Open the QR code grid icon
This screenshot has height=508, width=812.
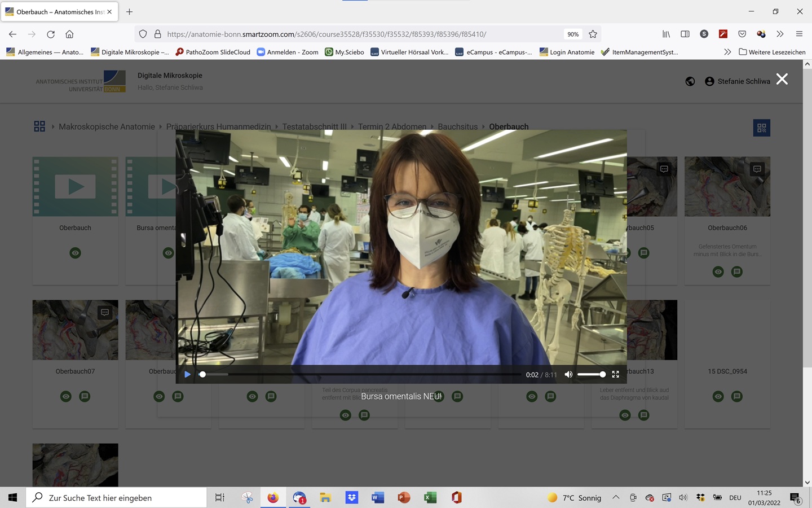(761, 128)
